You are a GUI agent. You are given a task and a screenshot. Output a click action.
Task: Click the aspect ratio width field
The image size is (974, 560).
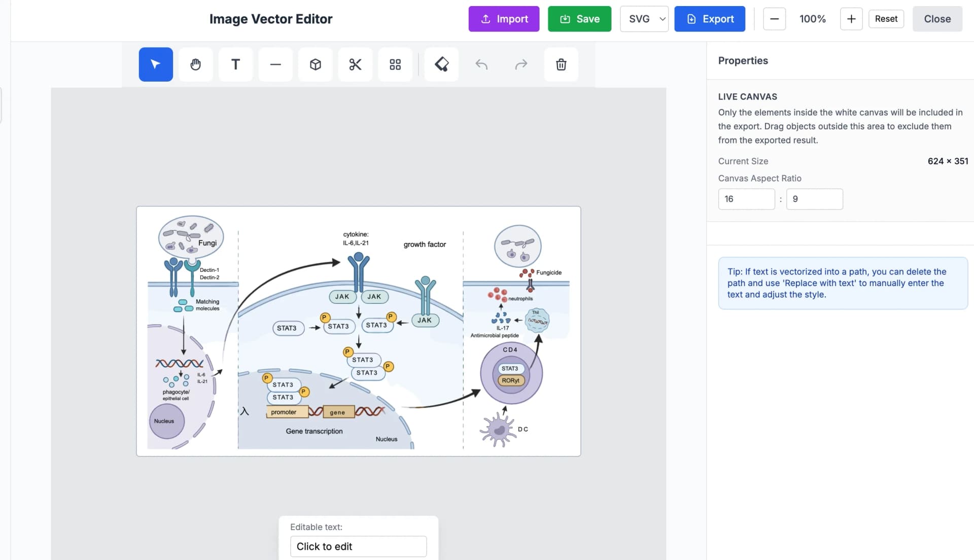746,199
